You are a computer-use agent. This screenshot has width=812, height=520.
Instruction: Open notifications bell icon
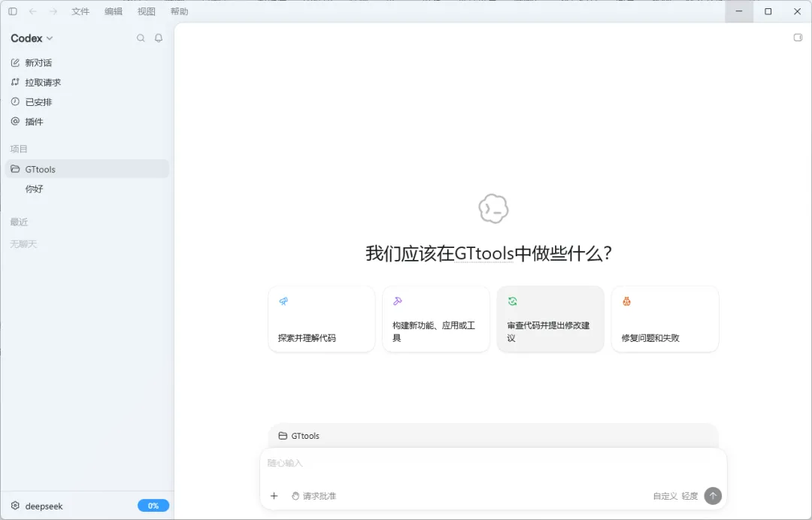tap(159, 38)
